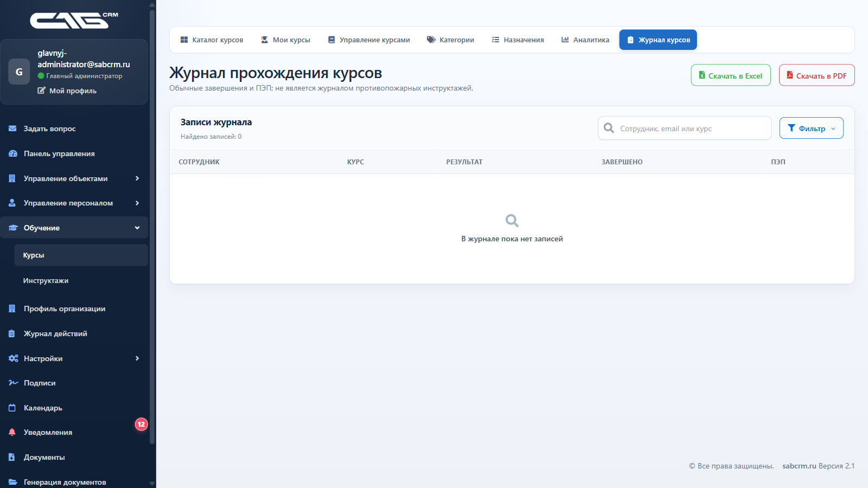Open My Profile edit icon
The image size is (868, 488).
click(41, 91)
